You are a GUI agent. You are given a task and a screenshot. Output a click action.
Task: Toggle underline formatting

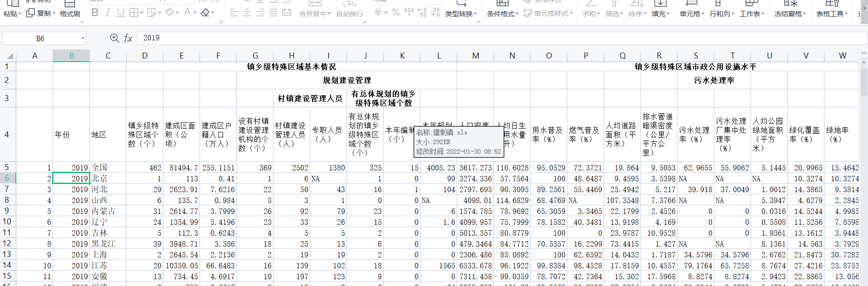pos(120,13)
